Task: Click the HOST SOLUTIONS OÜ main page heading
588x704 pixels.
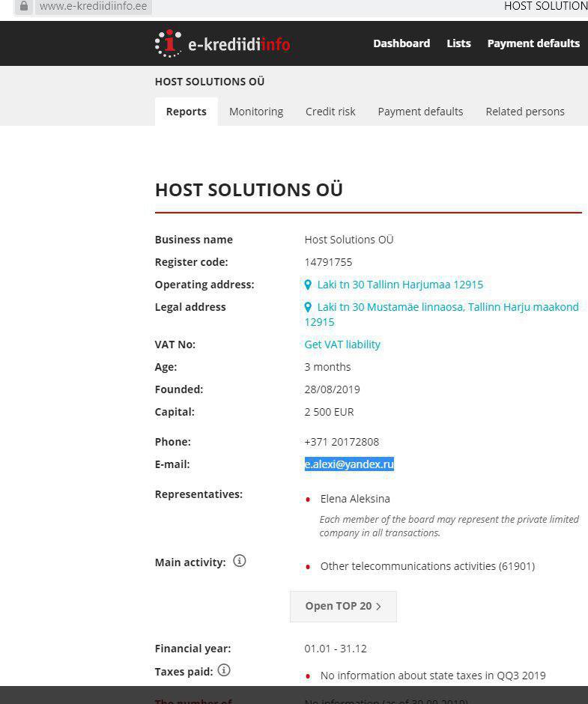Action: pos(249,190)
